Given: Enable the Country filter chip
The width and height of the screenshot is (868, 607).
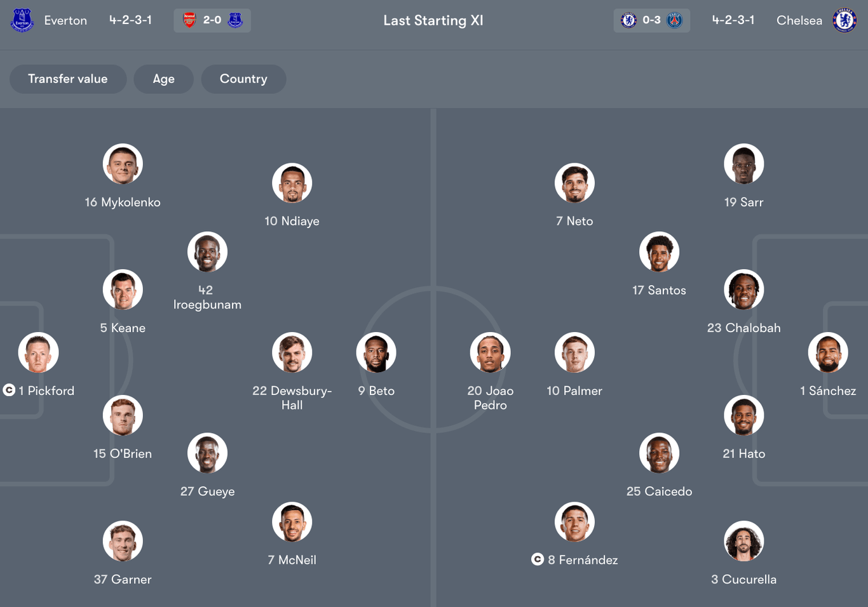Looking at the screenshot, I should 243,79.
